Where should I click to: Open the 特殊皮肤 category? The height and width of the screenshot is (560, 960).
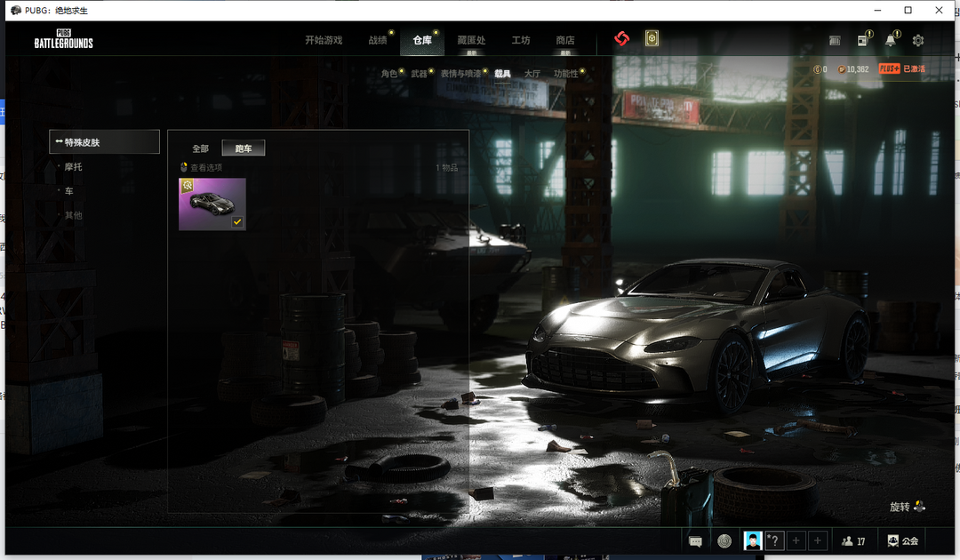click(x=105, y=142)
